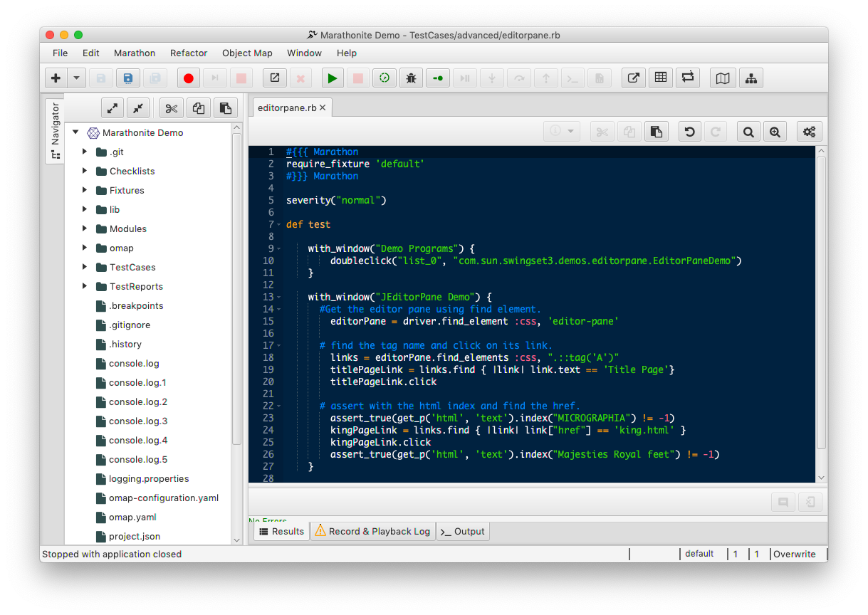Viewport: 868px width, 615px height.
Task: Collapse the Marathonite Demo project root
Action: click(x=75, y=132)
